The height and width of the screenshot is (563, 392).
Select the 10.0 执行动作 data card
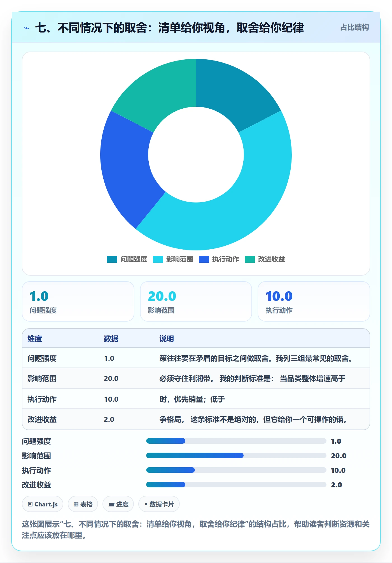(314, 301)
